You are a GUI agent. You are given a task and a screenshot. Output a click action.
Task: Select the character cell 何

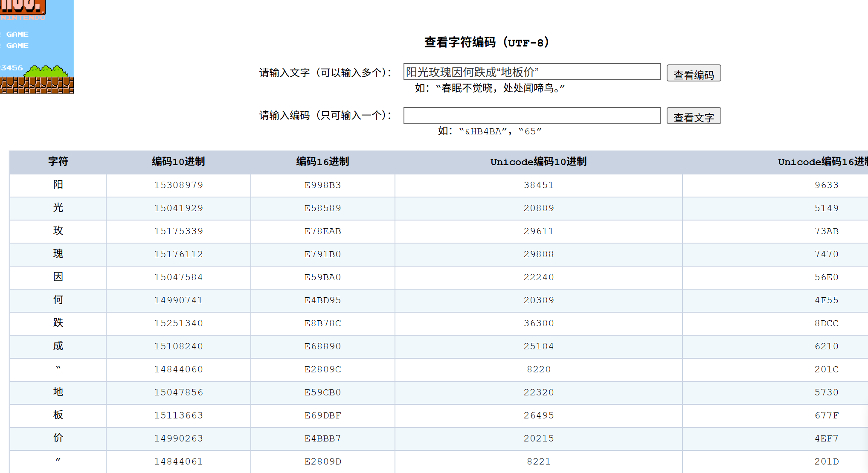(58, 300)
